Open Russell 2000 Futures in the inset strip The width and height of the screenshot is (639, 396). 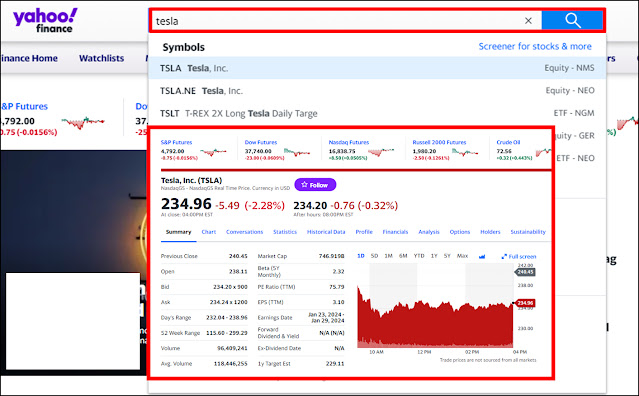click(439, 142)
